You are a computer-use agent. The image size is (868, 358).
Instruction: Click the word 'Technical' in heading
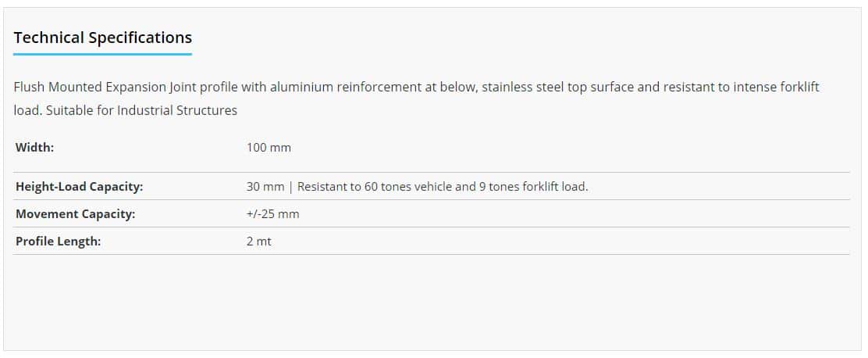[x=48, y=38]
